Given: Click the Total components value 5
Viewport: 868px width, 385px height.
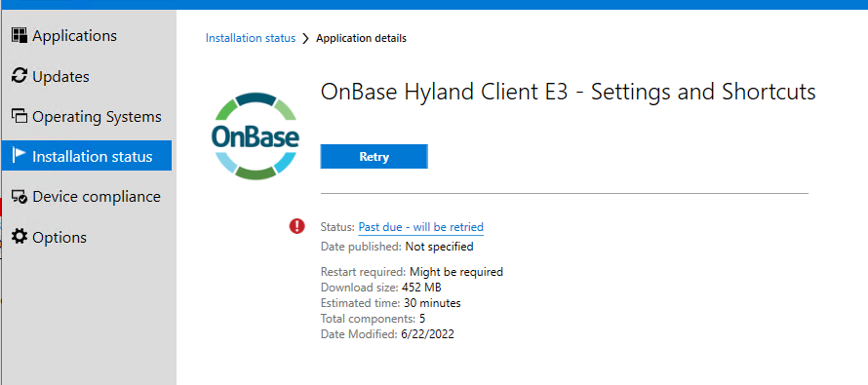Looking at the screenshot, I should (422, 319).
